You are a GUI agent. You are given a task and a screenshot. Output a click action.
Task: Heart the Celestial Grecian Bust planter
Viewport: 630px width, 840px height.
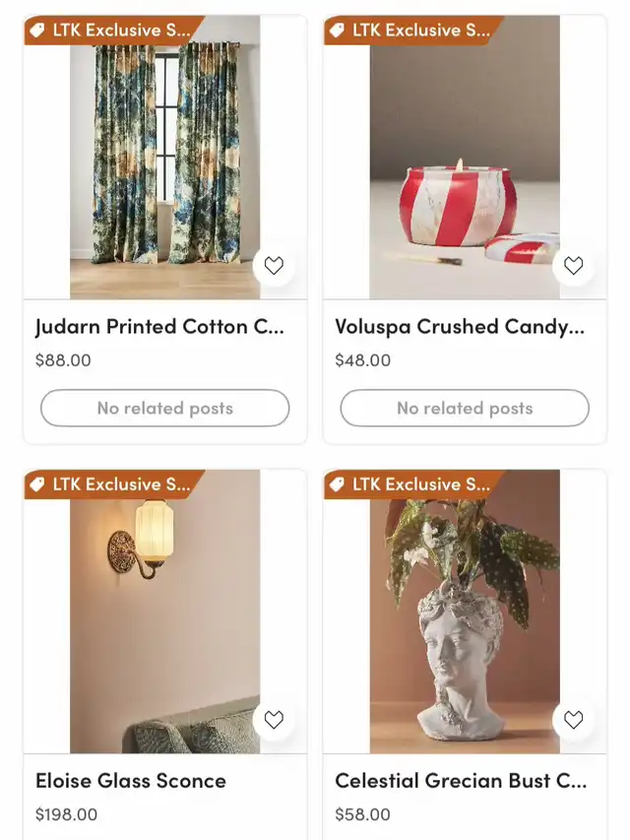573,720
